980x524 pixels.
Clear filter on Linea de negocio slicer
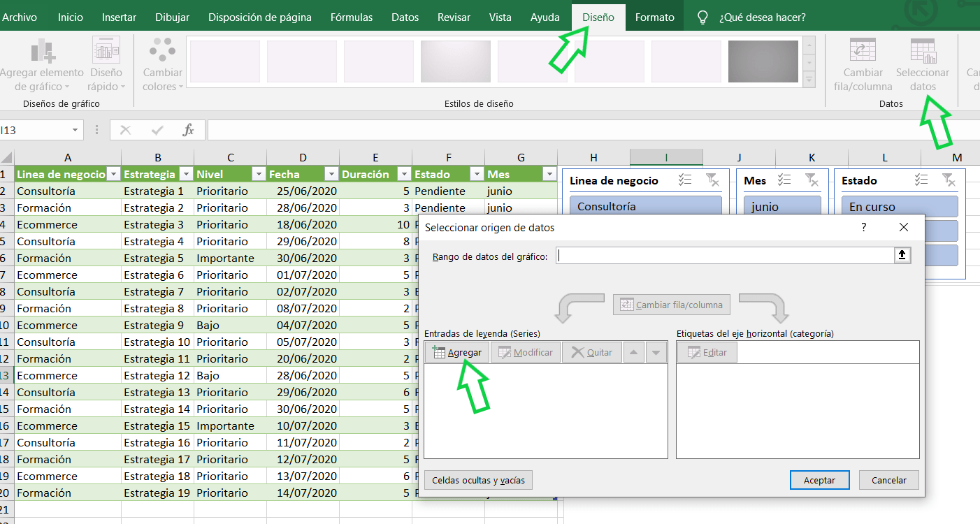(x=712, y=180)
